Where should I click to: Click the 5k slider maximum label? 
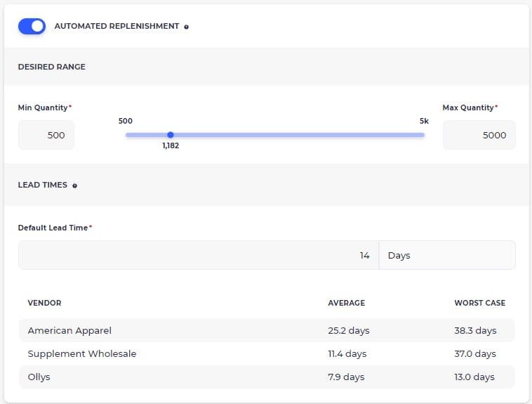(424, 121)
